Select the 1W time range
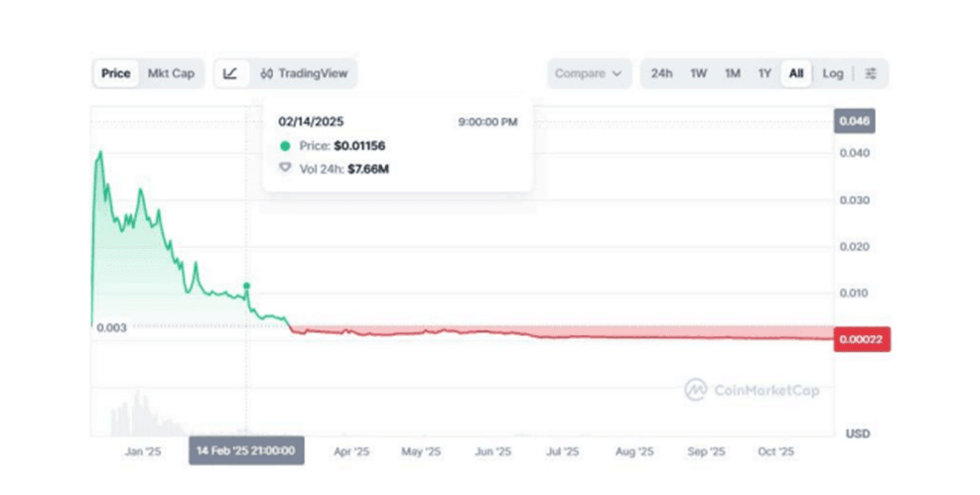This screenshot has height=495, width=980. pyautogui.click(x=699, y=73)
